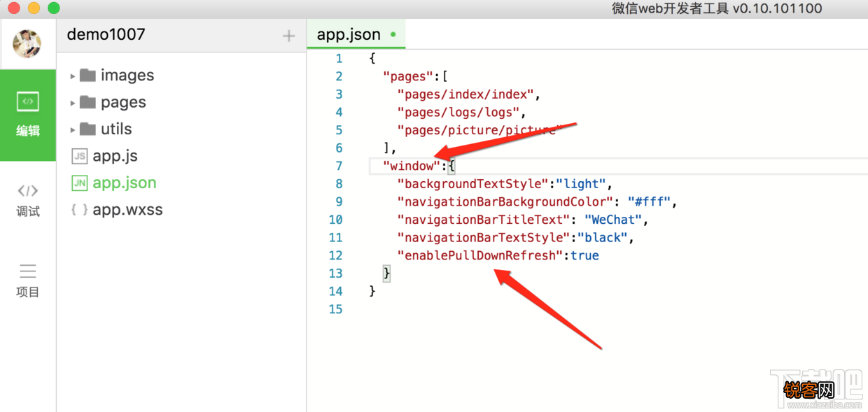Click the user avatar picture
868x412 pixels.
pos(27,43)
